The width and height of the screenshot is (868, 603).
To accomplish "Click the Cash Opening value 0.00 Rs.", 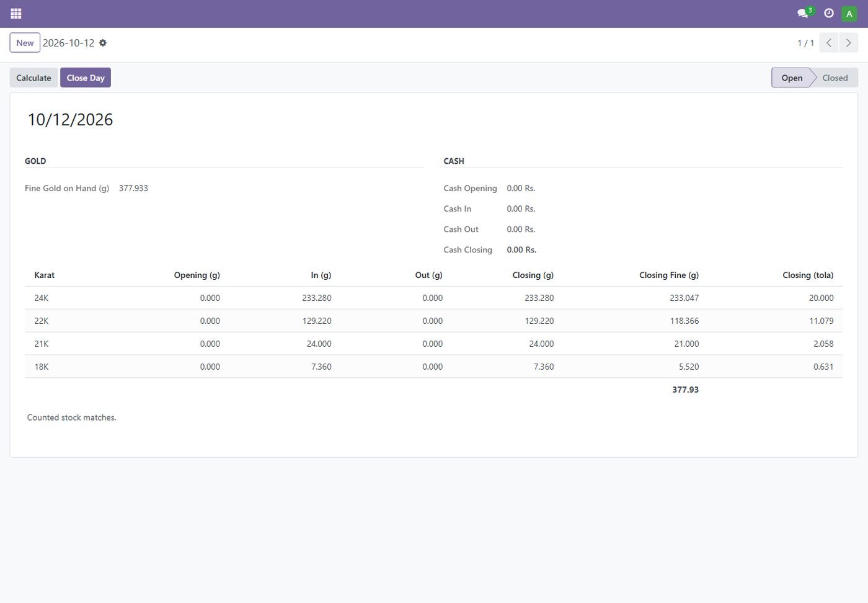I will click(x=521, y=188).
